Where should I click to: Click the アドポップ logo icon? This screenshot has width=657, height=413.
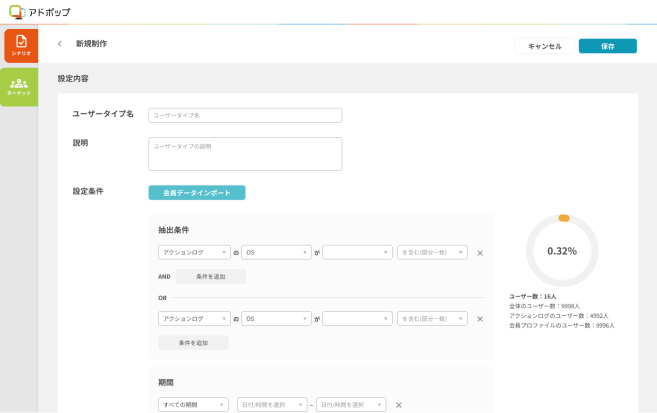[16, 12]
